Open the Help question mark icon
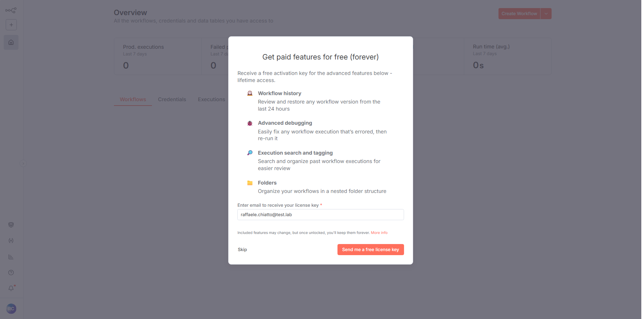The image size is (644, 319). pos(11,273)
